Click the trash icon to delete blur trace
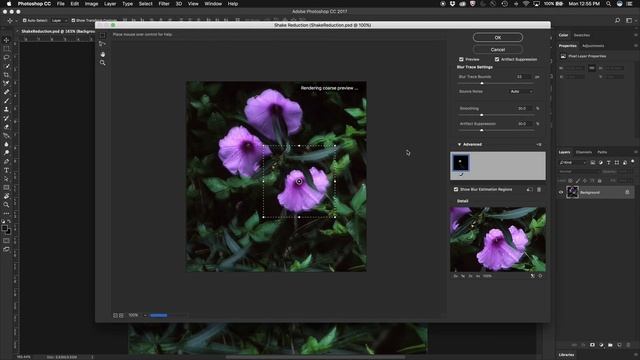 (x=539, y=189)
